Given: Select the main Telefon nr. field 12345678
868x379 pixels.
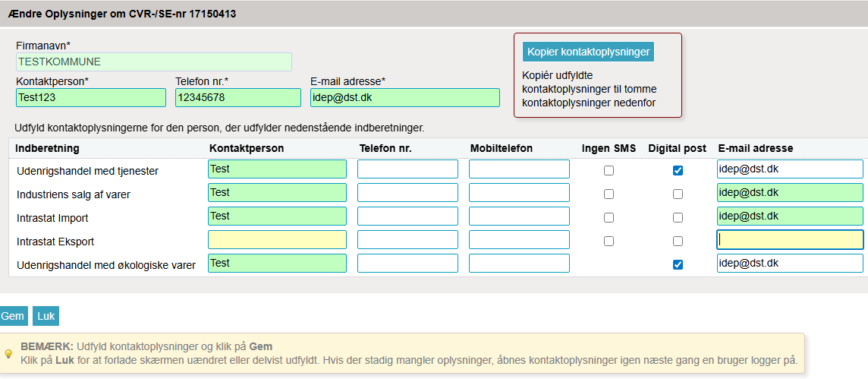Looking at the screenshot, I should (237, 97).
